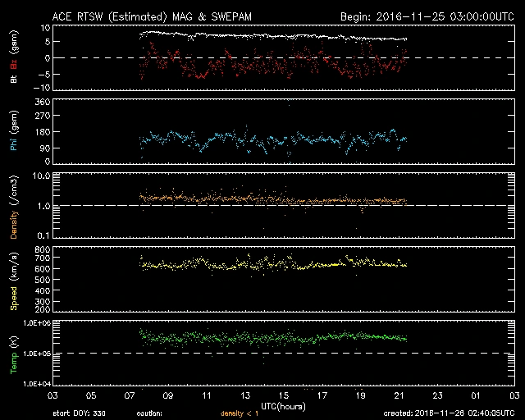The width and height of the screenshot is (525, 420).
Task: Click the '17' hour tick label
Action: (322, 395)
